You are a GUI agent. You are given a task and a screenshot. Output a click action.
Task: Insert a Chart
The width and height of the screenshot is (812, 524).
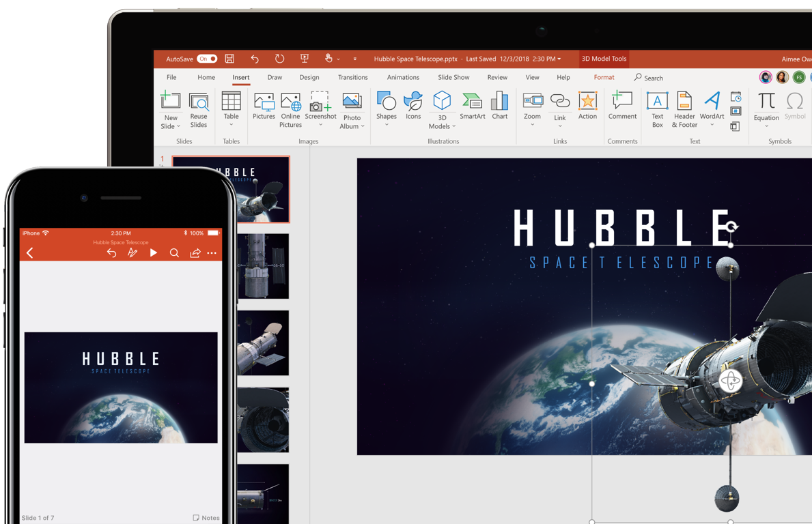click(500, 106)
